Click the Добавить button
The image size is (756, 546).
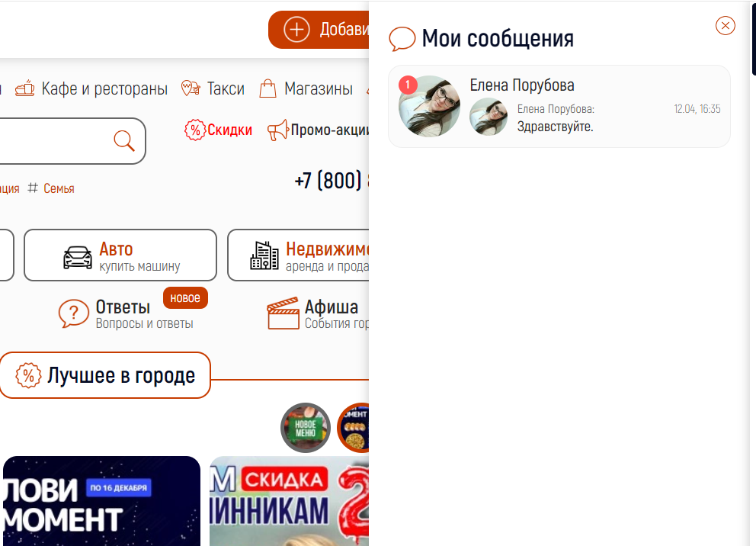[x=319, y=30]
